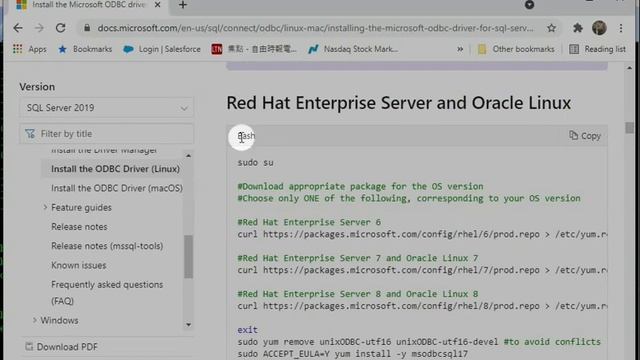This screenshot has height=360, width=640.
Task: Open the Login | Salesforce bookmark
Action: click(162, 49)
